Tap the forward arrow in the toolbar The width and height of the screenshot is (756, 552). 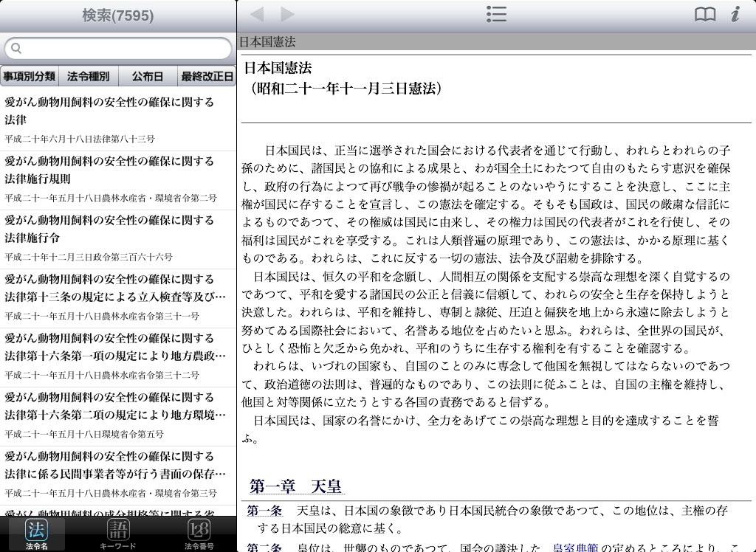point(288,15)
